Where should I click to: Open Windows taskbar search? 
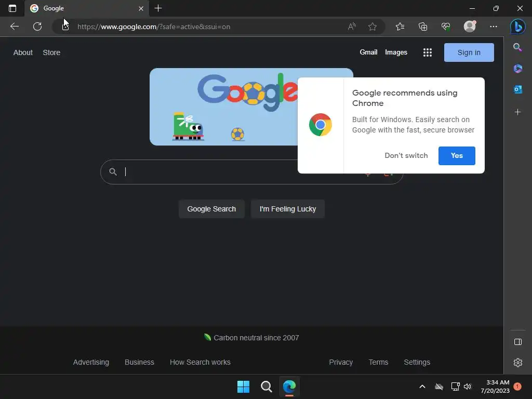(x=267, y=387)
